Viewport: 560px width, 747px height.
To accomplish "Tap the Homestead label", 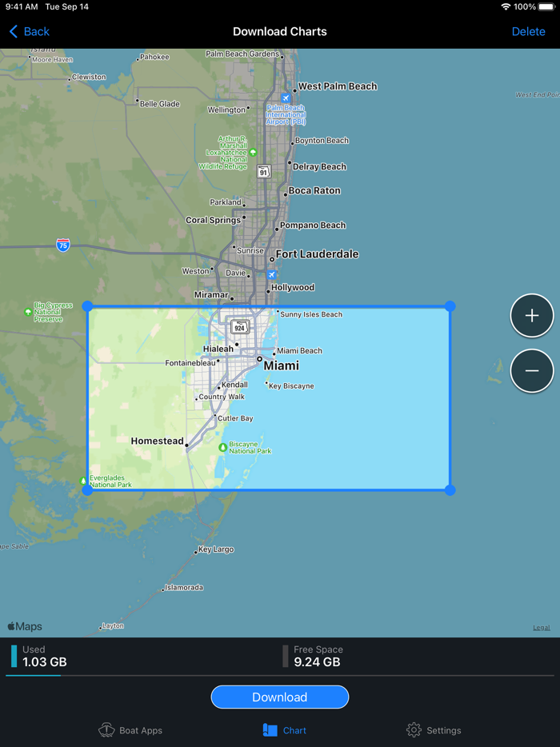I will 158,441.
